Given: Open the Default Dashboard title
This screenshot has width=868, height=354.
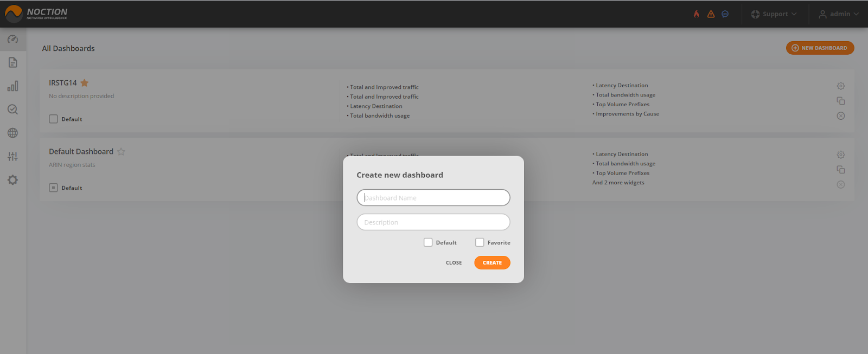Looking at the screenshot, I should [81, 152].
